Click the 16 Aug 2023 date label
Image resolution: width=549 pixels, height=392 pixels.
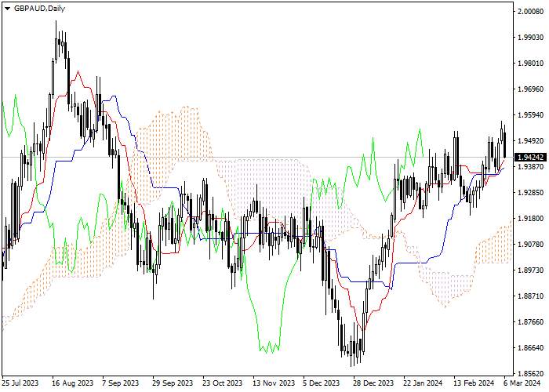[73, 383]
